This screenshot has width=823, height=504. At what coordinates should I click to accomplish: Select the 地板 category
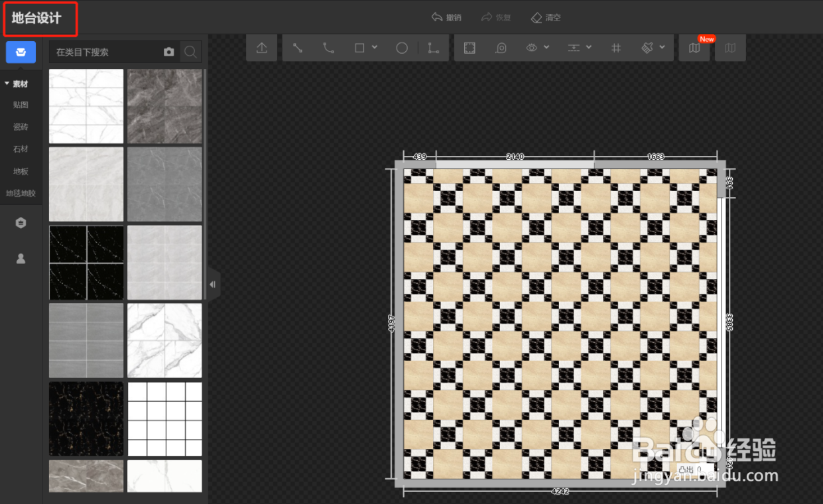point(21,171)
